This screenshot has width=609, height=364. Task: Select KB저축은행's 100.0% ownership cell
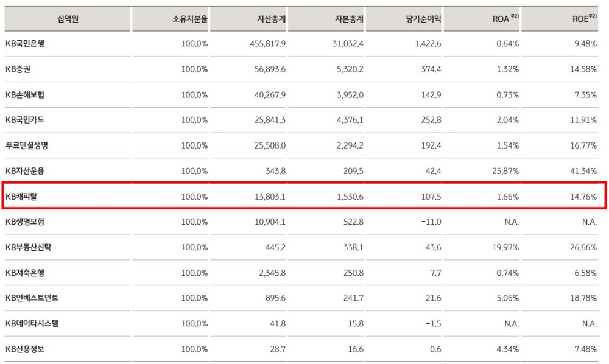pos(194,273)
